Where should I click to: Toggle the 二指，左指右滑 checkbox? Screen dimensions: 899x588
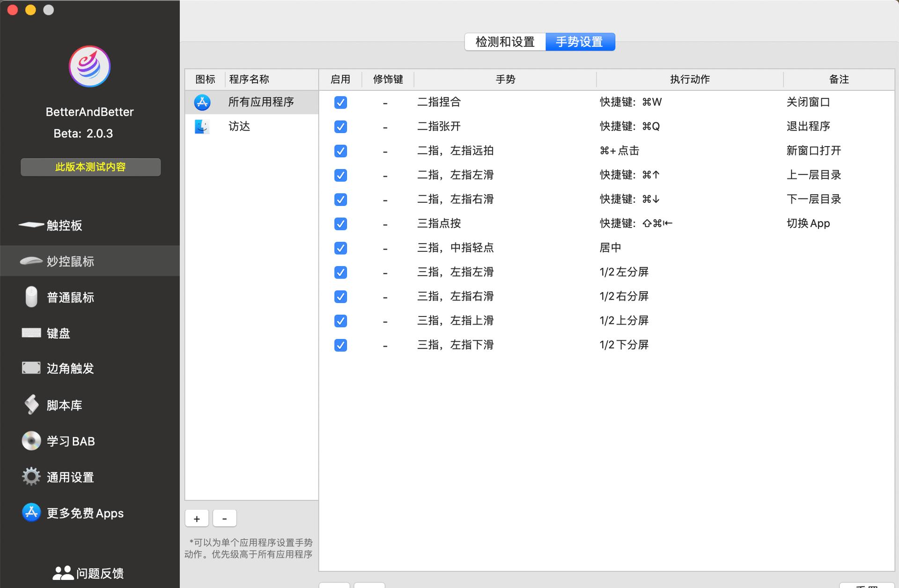pos(341,199)
